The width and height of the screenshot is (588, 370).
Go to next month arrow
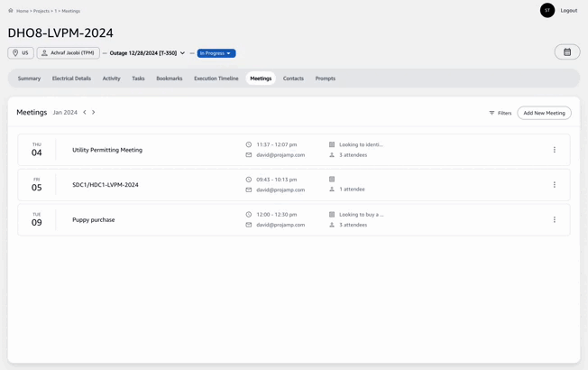pos(94,113)
